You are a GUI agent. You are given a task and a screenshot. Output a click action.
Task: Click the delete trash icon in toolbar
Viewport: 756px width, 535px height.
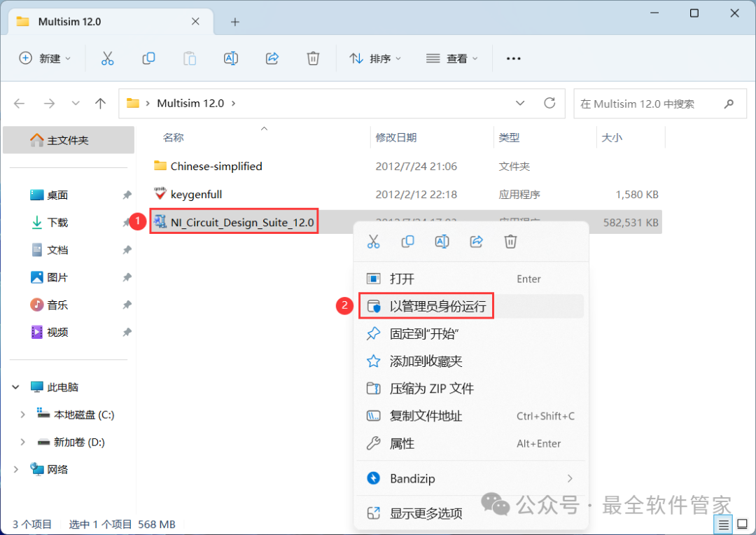coord(314,59)
